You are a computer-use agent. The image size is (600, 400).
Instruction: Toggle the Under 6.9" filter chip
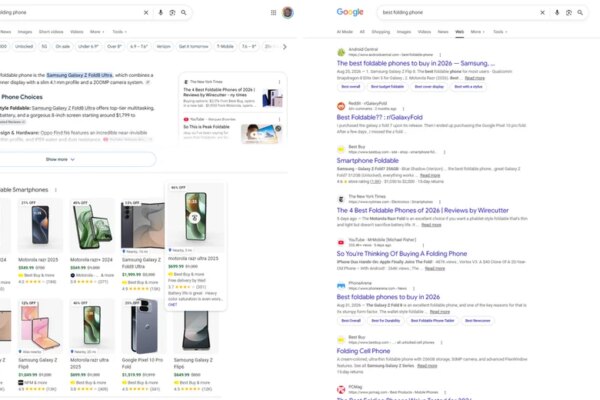88,46
